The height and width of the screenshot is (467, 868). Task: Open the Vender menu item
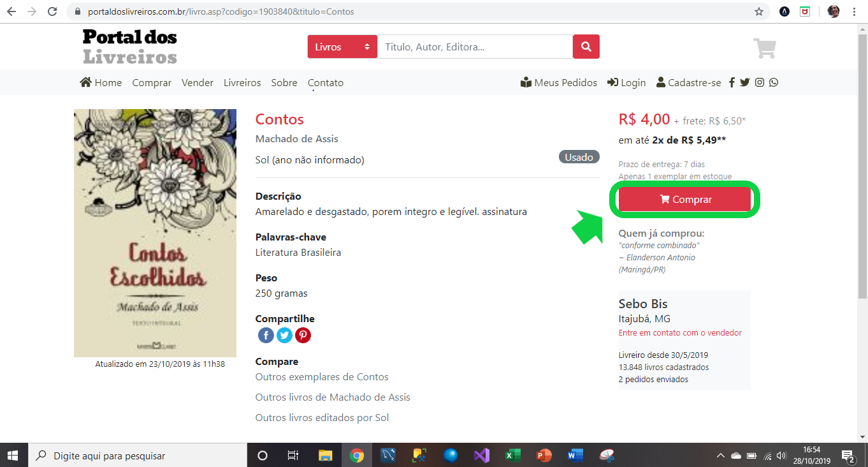[x=198, y=82]
